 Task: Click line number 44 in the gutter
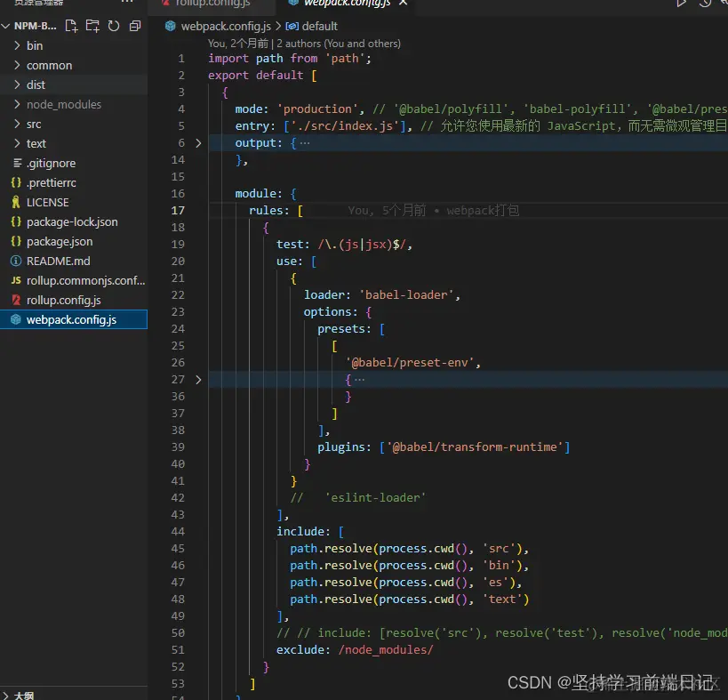pyautogui.click(x=178, y=531)
